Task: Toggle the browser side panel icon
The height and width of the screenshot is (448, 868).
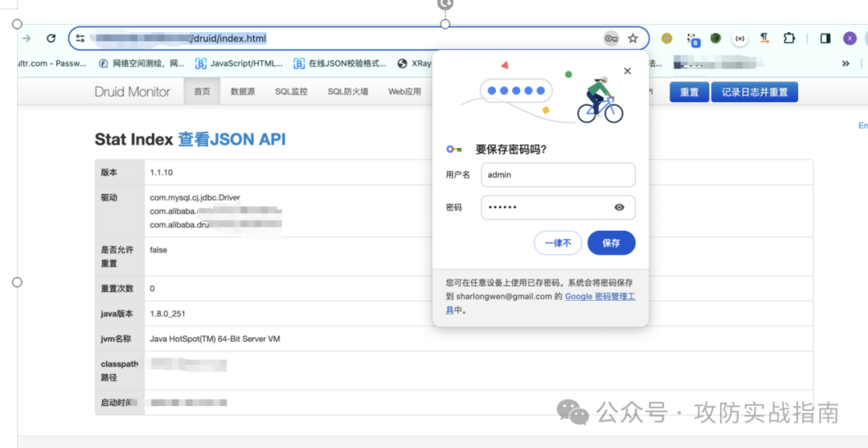Action: coord(825,39)
